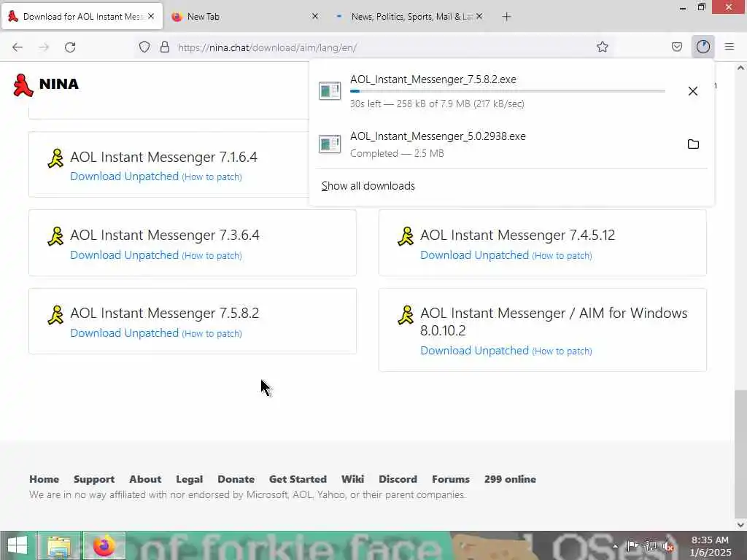Toggle the downloads panel toolbar button
The width and height of the screenshot is (747, 560).
pos(703,47)
